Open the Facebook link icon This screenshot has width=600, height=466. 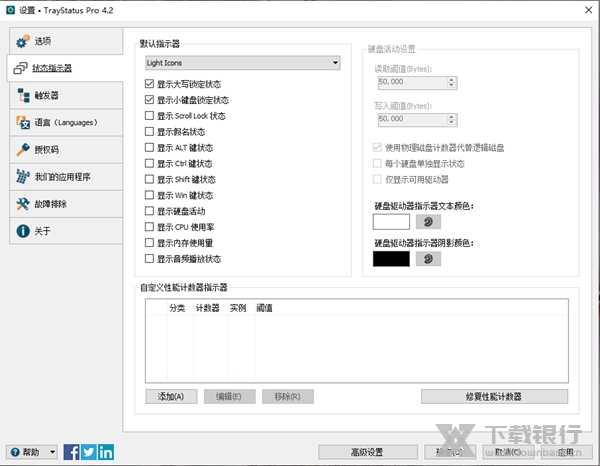72,452
